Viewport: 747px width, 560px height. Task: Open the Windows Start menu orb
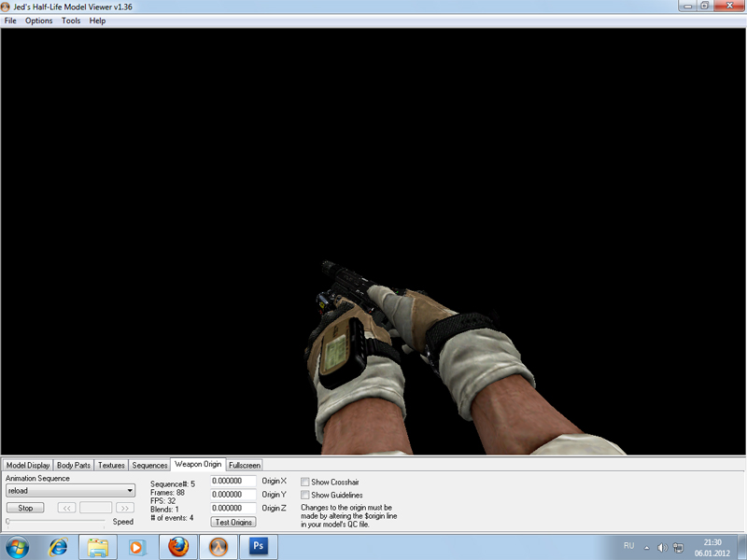17,547
